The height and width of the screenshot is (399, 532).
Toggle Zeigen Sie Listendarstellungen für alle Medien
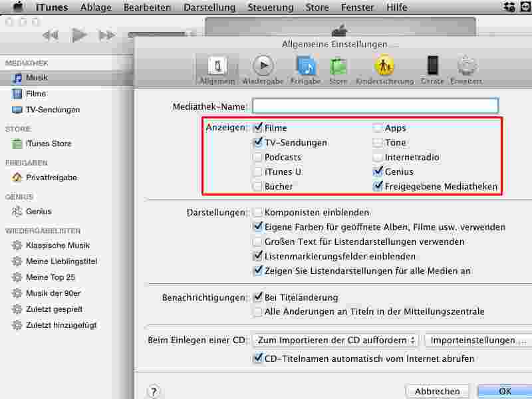click(258, 271)
